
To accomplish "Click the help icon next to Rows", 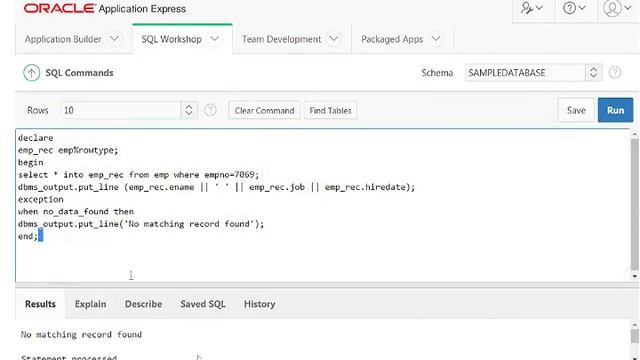I will coord(210,110).
